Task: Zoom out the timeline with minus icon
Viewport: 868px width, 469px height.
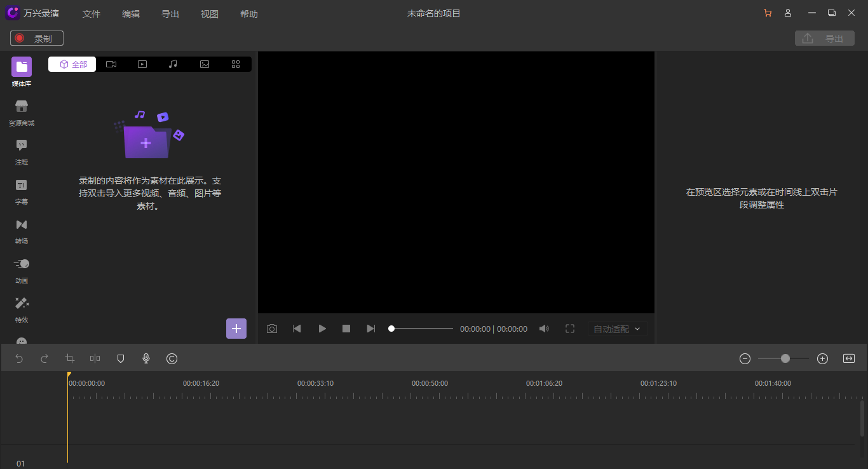Action: [x=745, y=359]
